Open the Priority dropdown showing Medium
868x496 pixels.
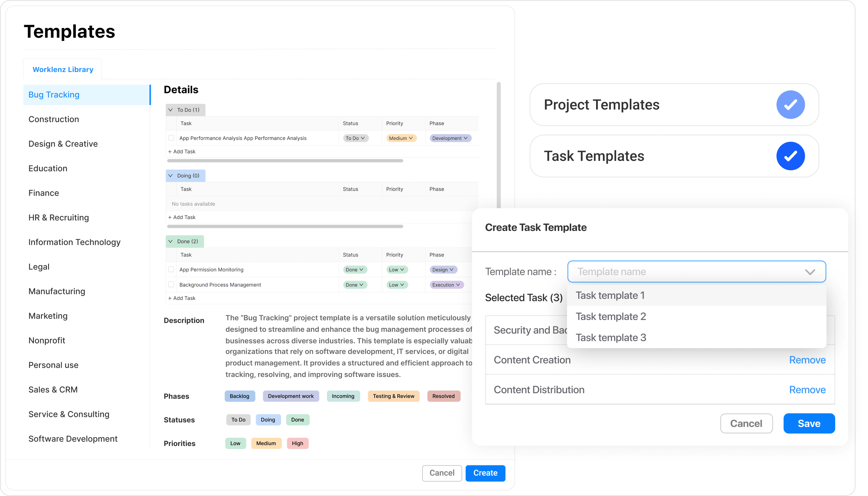401,138
